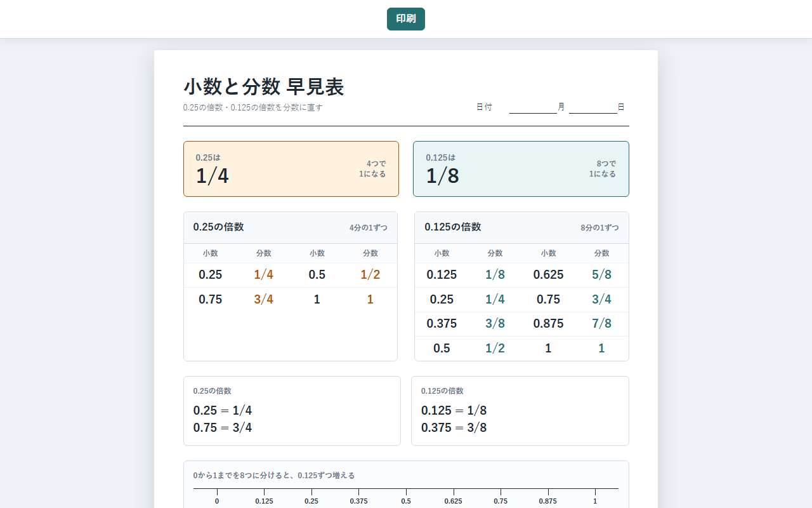The width and height of the screenshot is (812, 508).
Task: Select decimal 0.625 in the 0.125の倍数 table
Action: pyautogui.click(x=548, y=275)
